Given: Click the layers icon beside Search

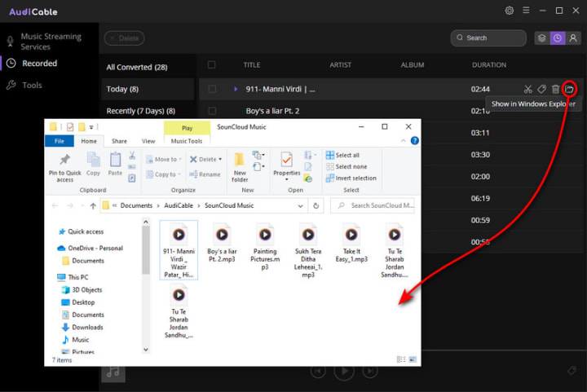Looking at the screenshot, I should [x=541, y=38].
